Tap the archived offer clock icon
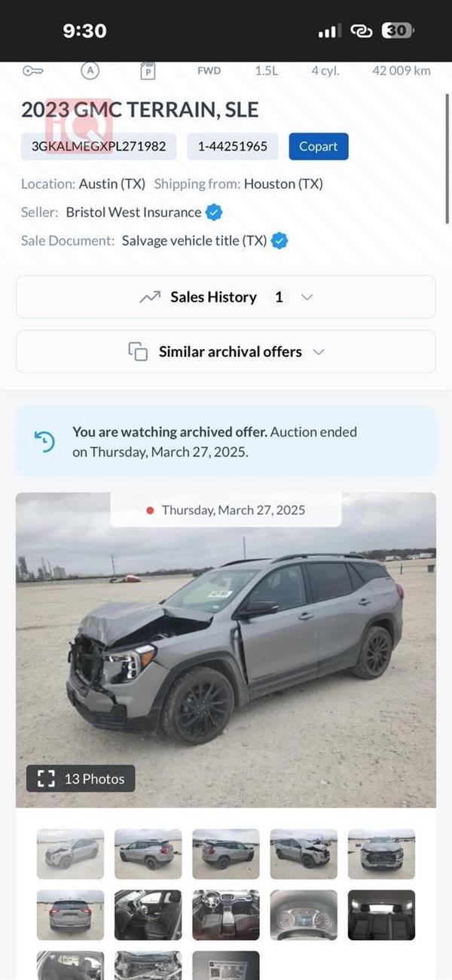The height and width of the screenshot is (980, 452). [45, 441]
